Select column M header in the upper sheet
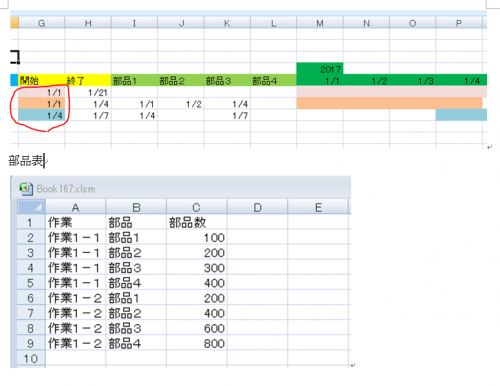500x386 pixels. (320, 23)
